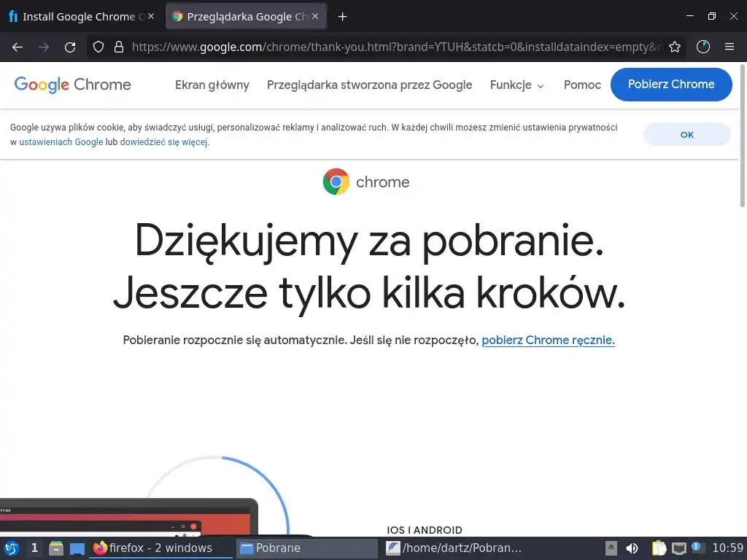The image size is (747, 560).
Task: Open the file manager taskbar launcher
Action: point(55,548)
